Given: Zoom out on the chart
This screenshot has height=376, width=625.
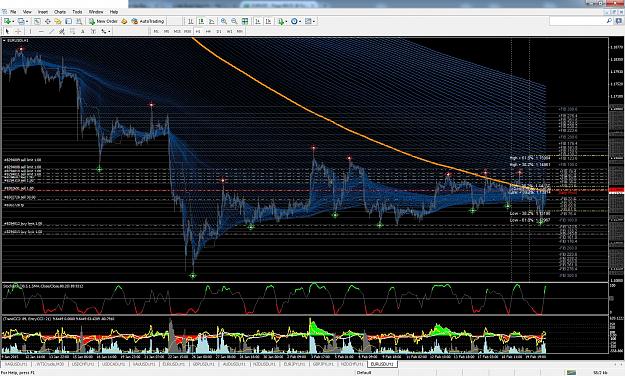Looking at the screenshot, I should (234, 21).
